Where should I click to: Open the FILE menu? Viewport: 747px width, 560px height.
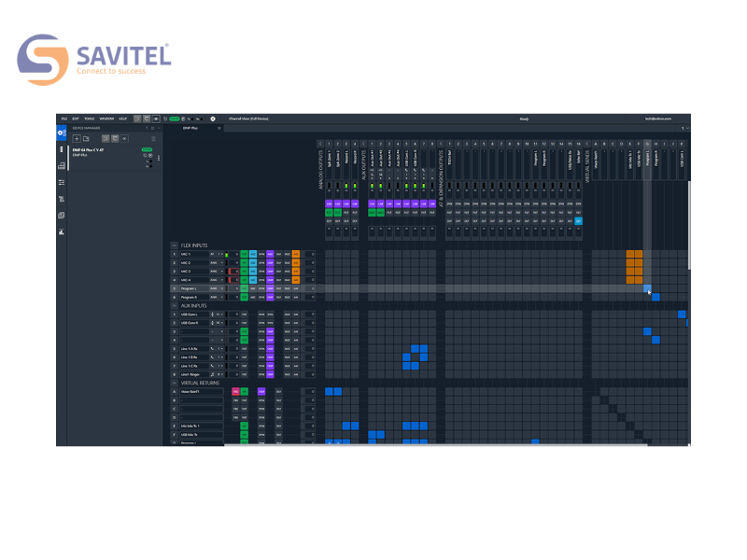pyautogui.click(x=64, y=119)
